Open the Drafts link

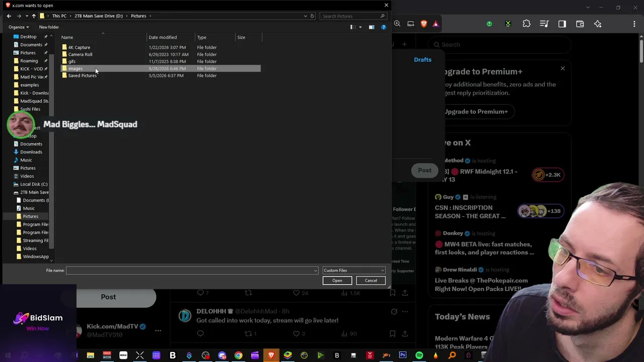pyautogui.click(x=423, y=59)
